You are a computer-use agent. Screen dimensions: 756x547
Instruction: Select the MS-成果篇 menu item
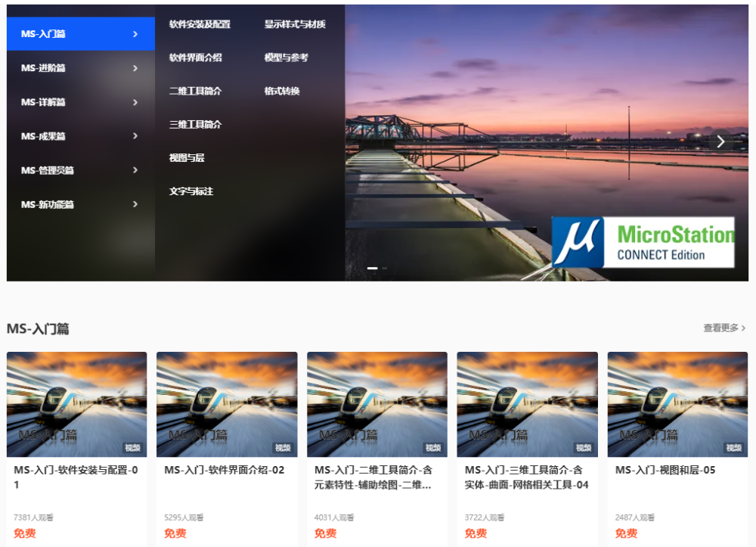tap(43, 136)
